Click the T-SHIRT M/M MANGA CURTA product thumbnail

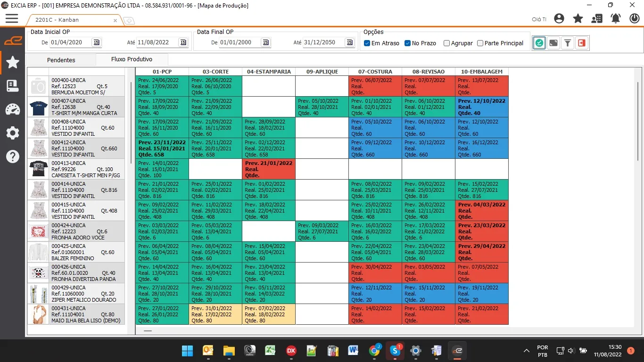(x=38, y=107)
